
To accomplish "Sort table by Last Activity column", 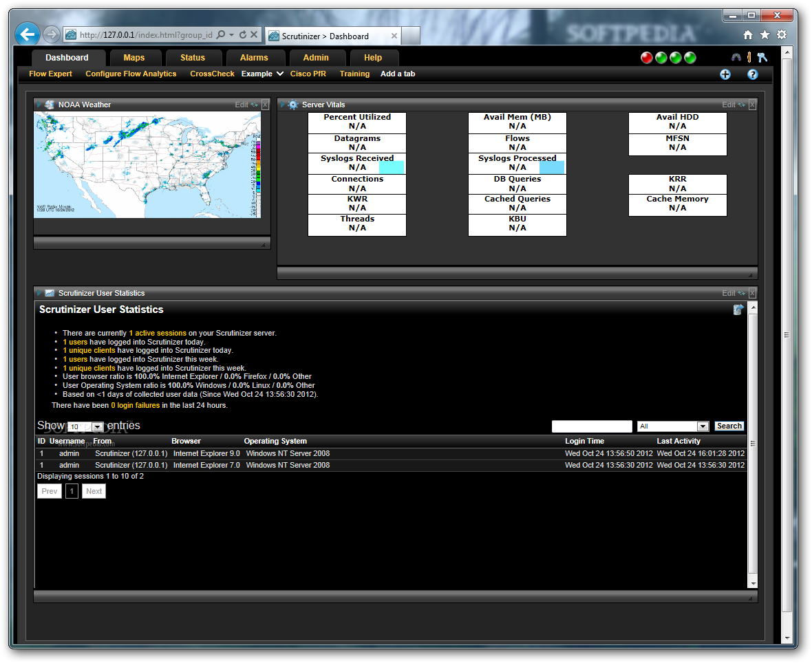I will coord(679,441).
